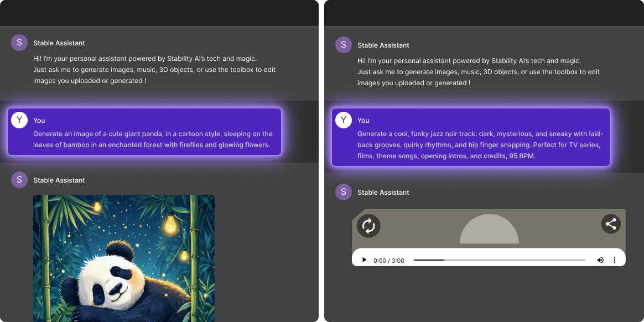The height and width of the screenshot is (322, 644).
Task: Play the generated jazz noir track
Action: coord(364,259)
